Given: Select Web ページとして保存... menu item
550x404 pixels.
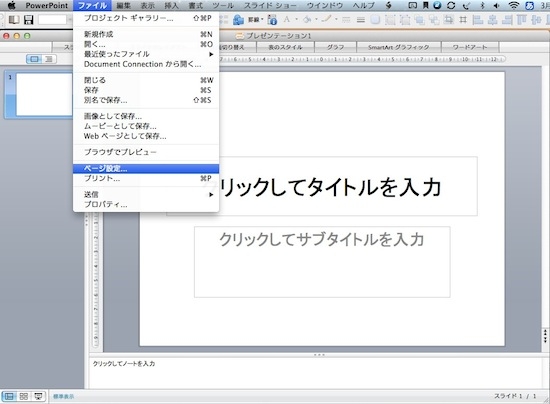Looking at the screenshot, I should (x=146, y=136).
